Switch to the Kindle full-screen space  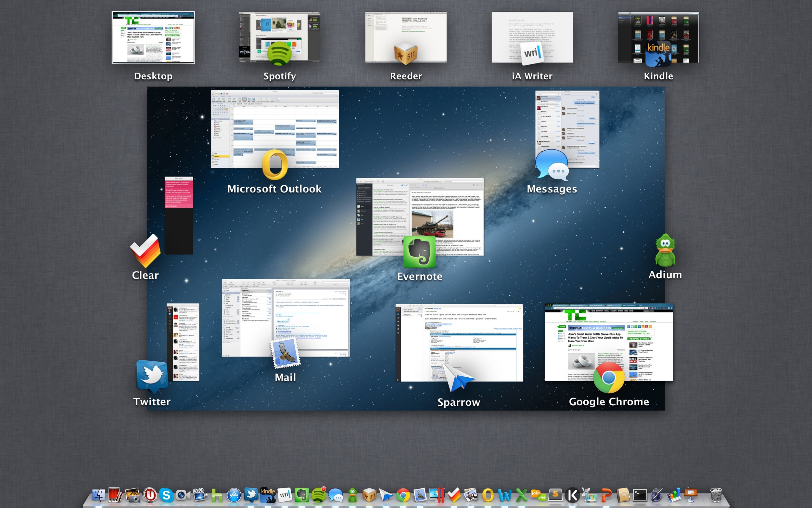(x=658, y=38)
